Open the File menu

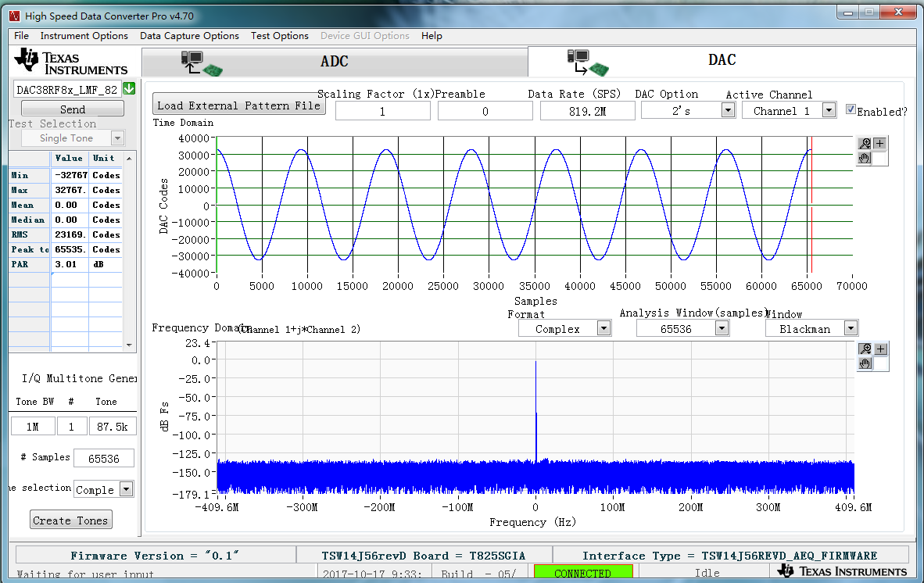point(21,36)
